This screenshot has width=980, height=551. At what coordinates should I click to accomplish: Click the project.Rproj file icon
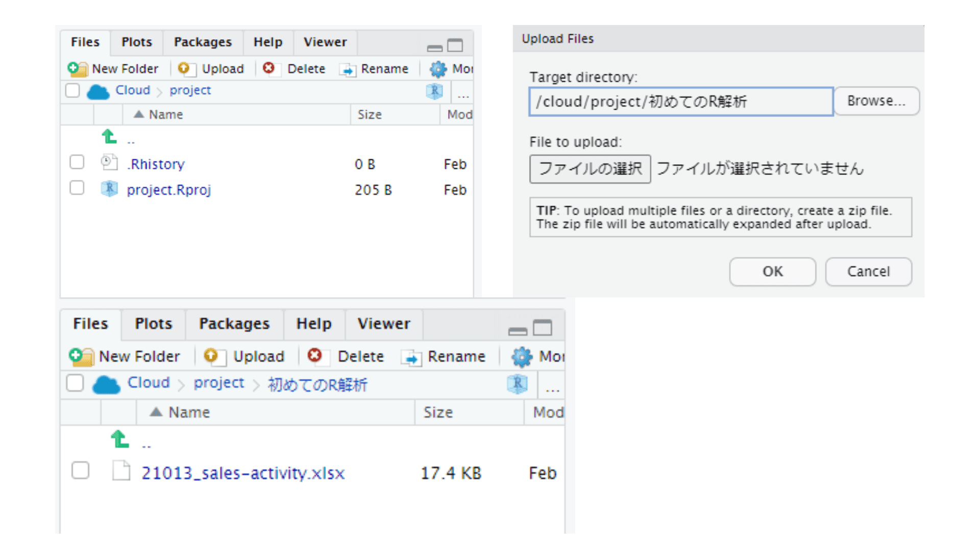(109, 189)
